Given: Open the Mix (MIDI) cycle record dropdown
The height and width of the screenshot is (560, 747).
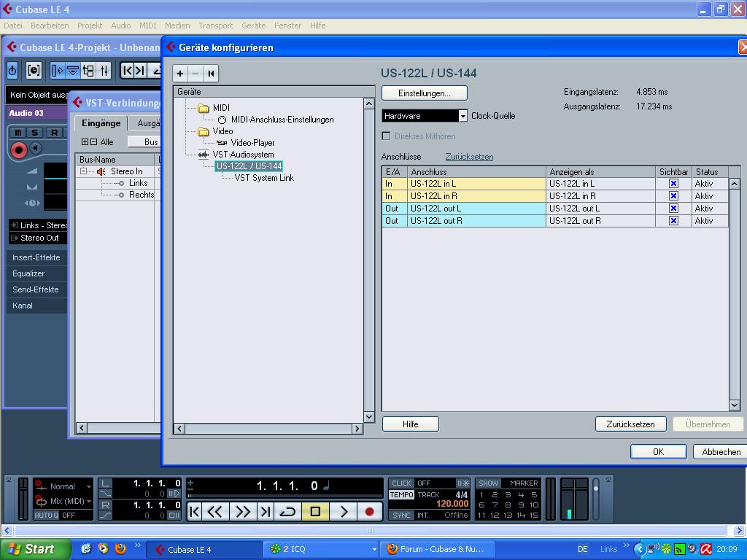Looking at the screenshot, I should click(71, 501).
